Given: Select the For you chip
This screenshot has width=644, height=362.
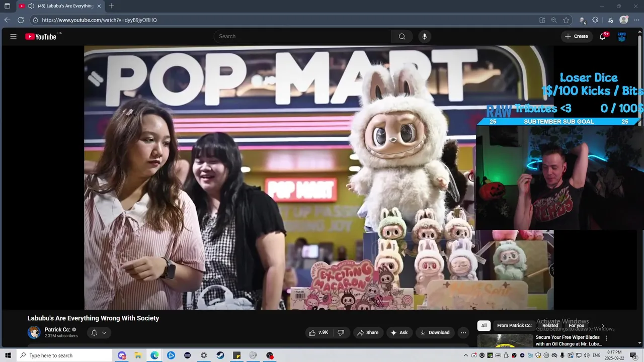Looking at the screenshot, I should pyautogui.click(x=576, y=326).
